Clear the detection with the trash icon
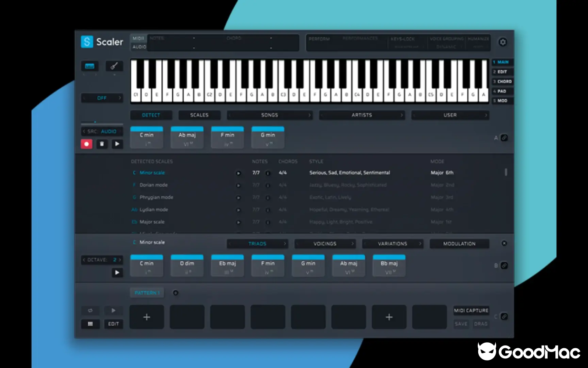This screenshot has width=588, height=368. [x=102, y=144]
